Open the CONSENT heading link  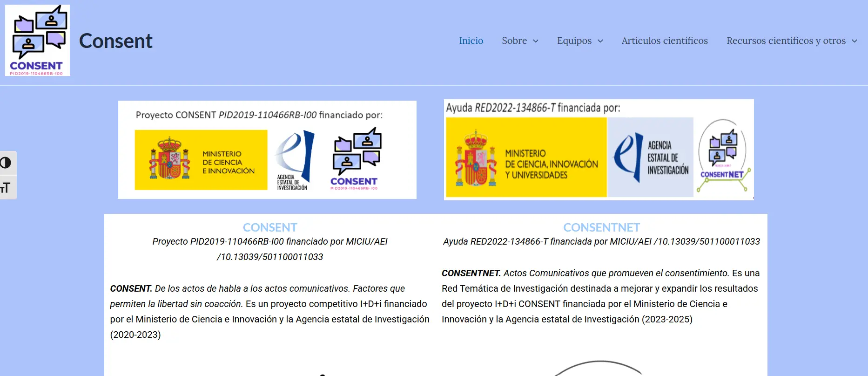[x=270, y=227]
